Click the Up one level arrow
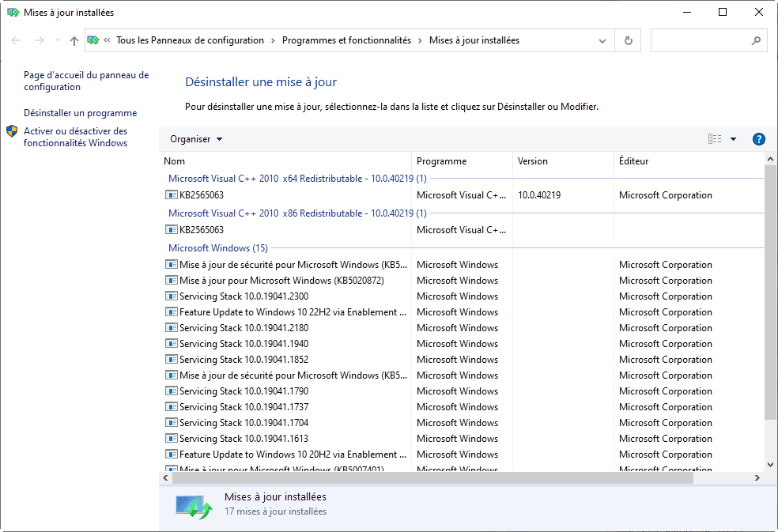This screenshot has width=778, height=532. (x=74, y=40)
